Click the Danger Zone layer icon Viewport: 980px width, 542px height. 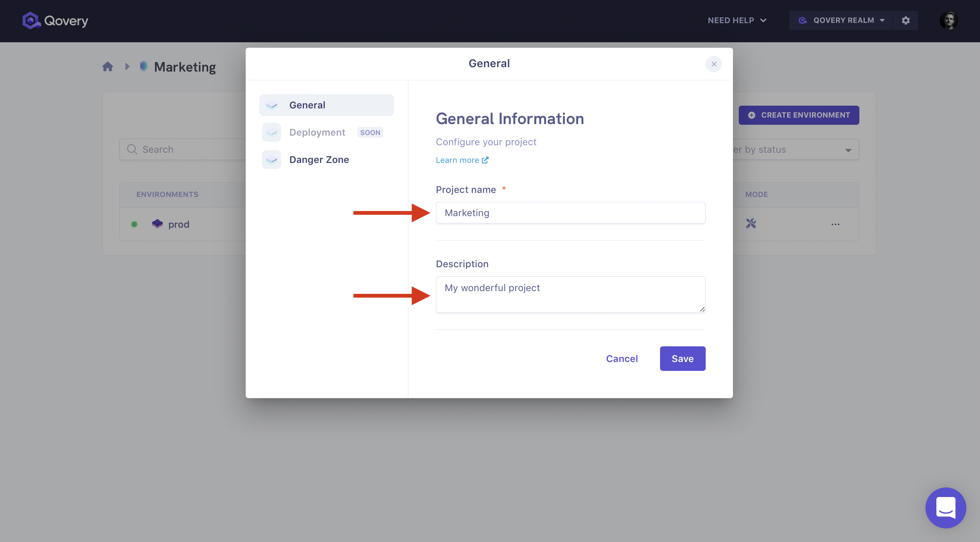tap(271, 160)
